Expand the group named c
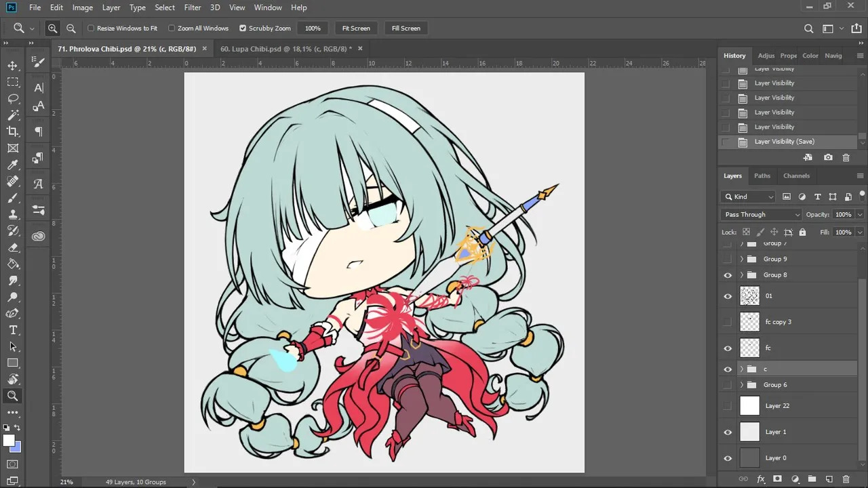868x488 pixels. (742, 369)
